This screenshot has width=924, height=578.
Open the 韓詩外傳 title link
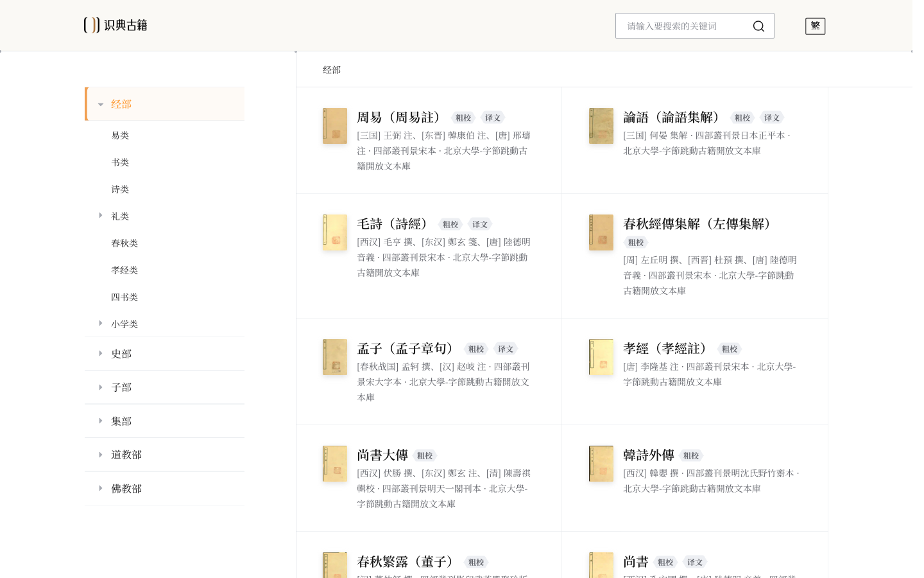point(649,455)
